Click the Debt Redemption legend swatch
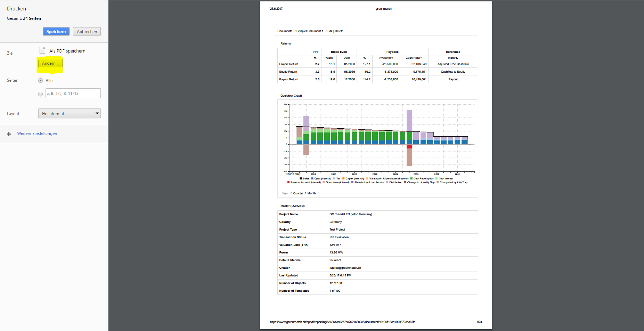The image size is (644, 331). pyautogui.click(x=411, y=179)
